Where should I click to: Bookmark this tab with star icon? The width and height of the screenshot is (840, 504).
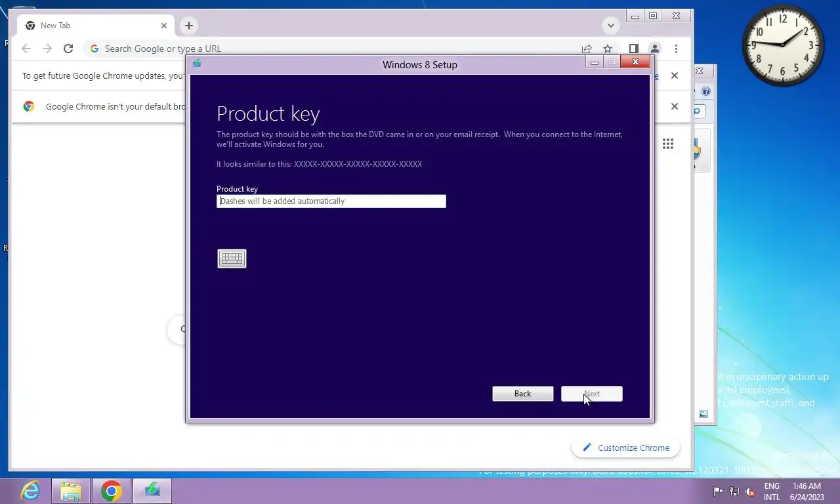608,49
